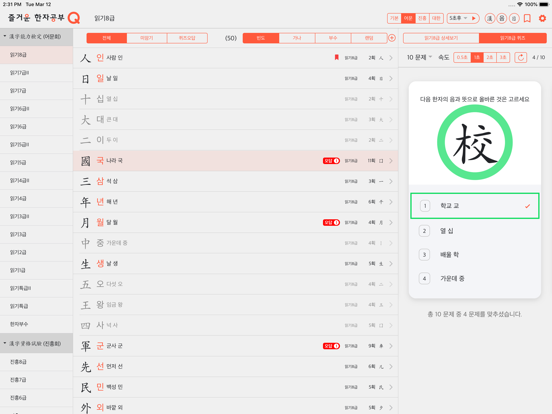This screenshot has height=414, width=552.
Task: Toggle the third circle button next to 음
Action: (x=514, y=18)
